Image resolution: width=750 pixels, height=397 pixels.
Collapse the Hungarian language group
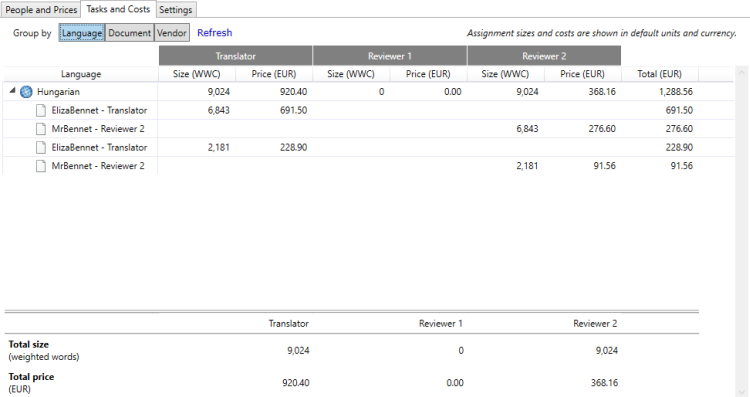(12, 91)
